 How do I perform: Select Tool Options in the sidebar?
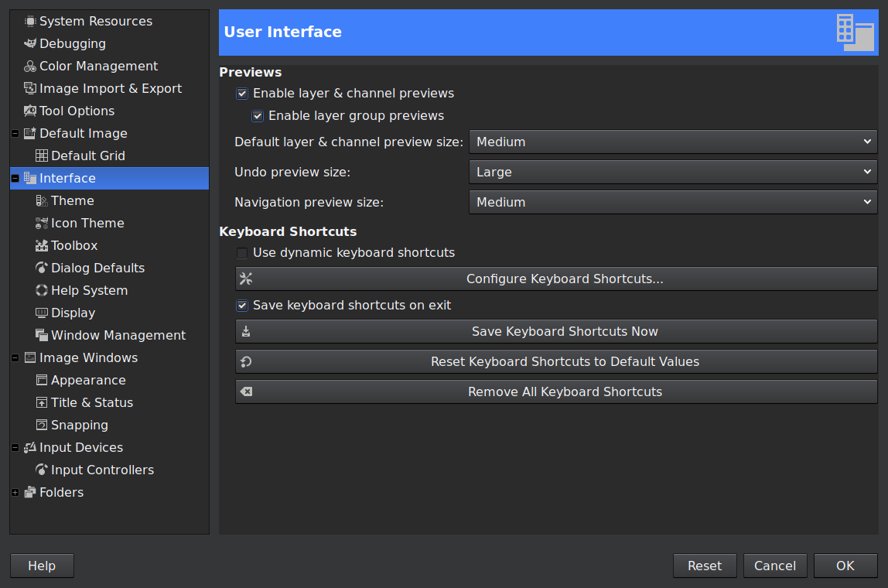[x=77, y=111]
